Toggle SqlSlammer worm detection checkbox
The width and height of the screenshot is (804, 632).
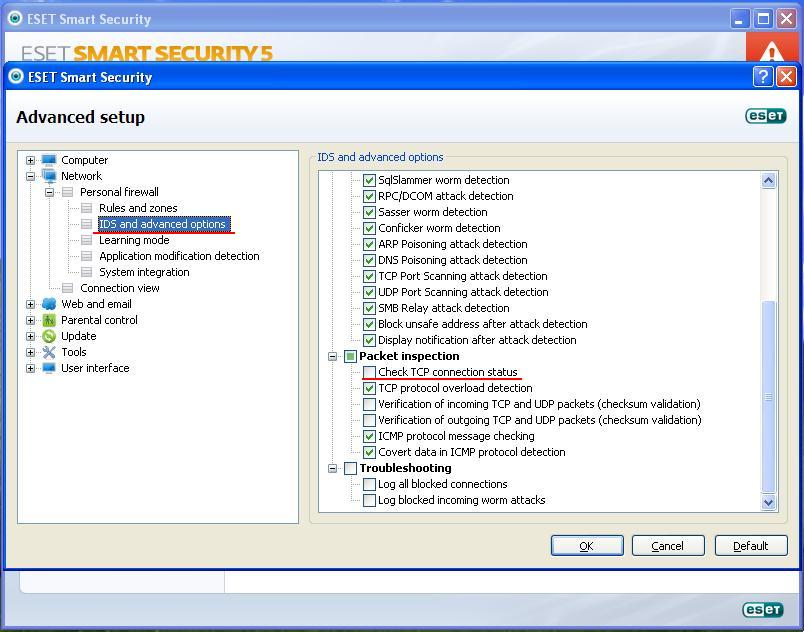click(x=369, y=180)
